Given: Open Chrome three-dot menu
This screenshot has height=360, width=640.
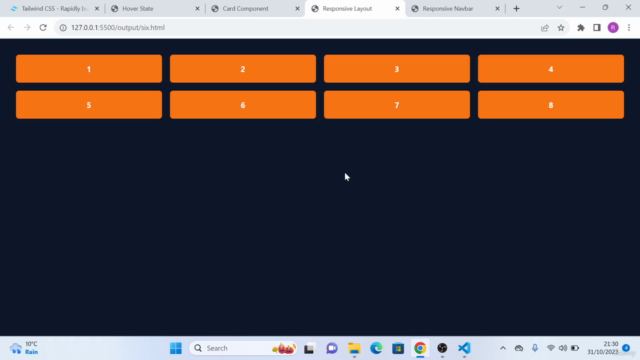Looking at the screenshot, I should (629, 28).
